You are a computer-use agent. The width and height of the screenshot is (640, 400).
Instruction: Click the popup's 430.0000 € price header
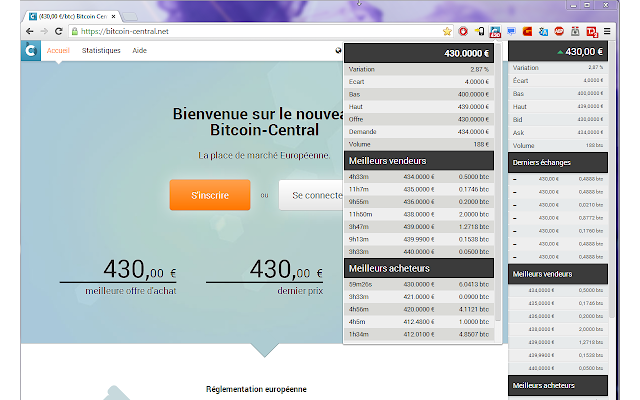(419, 53)
